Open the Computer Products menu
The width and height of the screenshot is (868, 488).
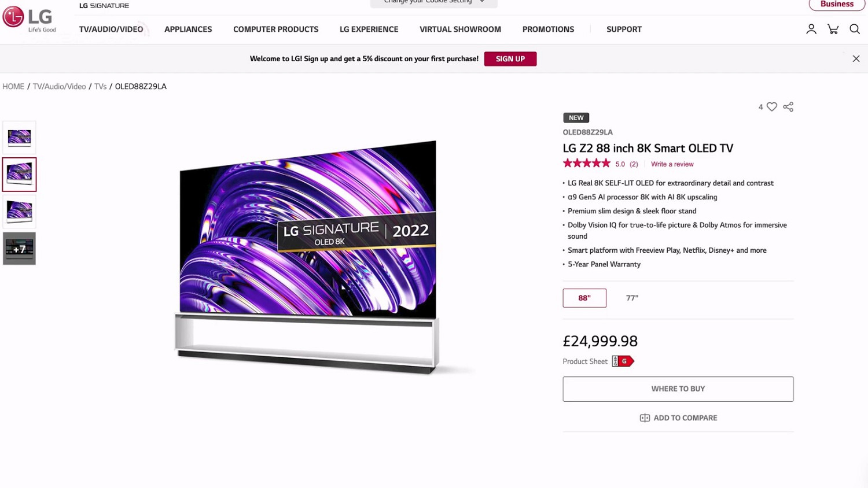[275, 29]
